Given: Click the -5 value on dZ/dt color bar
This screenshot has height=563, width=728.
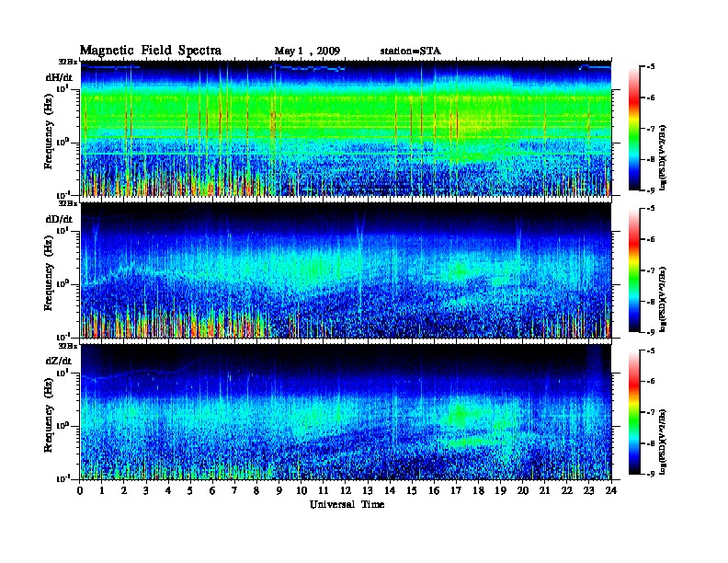Looking at the screenshot, I should tap(651, 350).
